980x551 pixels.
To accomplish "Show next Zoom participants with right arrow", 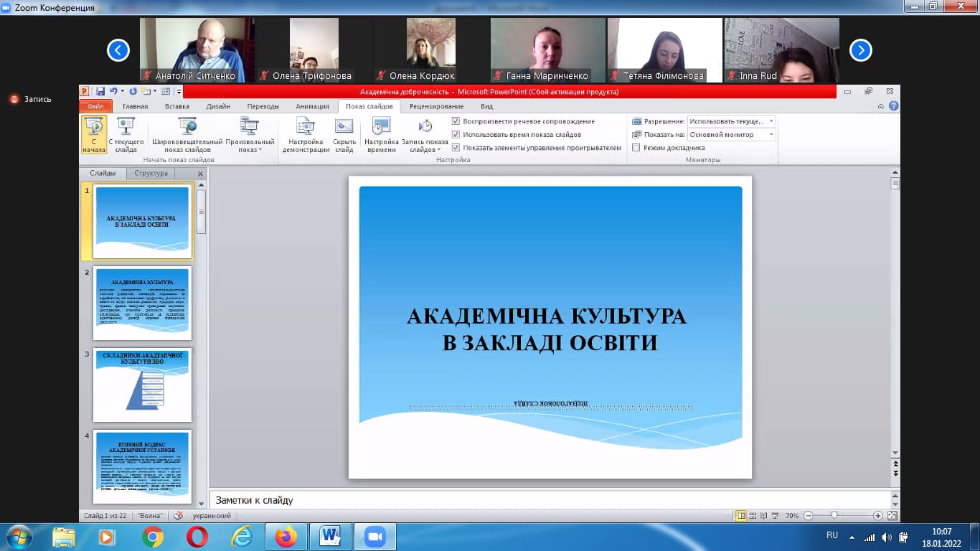I will (860, 50).
